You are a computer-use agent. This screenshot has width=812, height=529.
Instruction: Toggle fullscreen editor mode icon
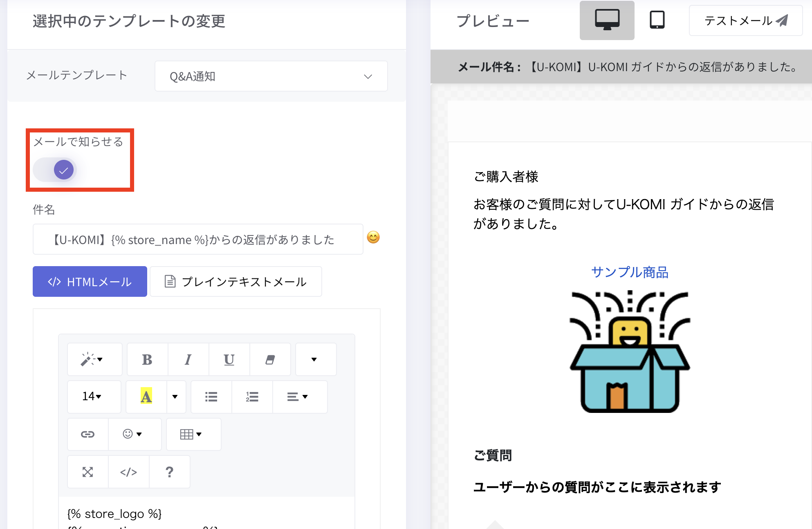(87, 472)
